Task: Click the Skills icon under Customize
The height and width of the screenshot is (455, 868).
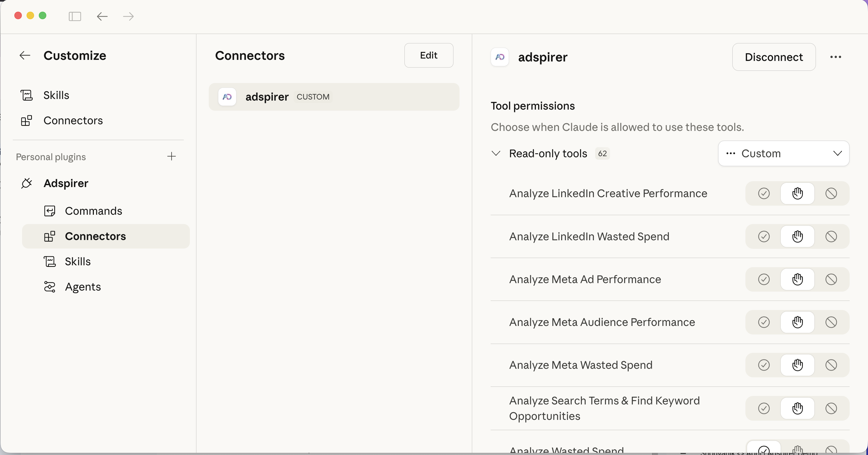Action: coord(27,95)
